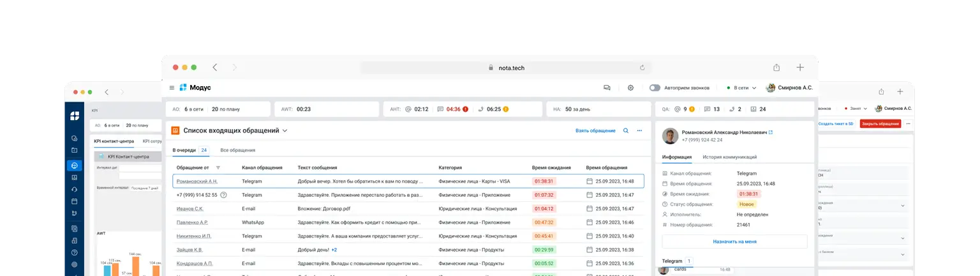Open the Занят status dropdown in right window
The height and width of the screenshot is (276, 980).
point(856,109)
